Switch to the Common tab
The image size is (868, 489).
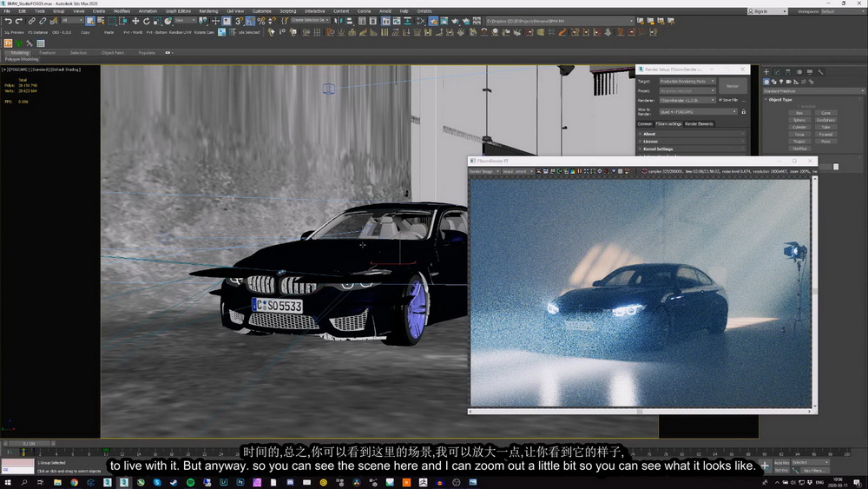[645, 124]
